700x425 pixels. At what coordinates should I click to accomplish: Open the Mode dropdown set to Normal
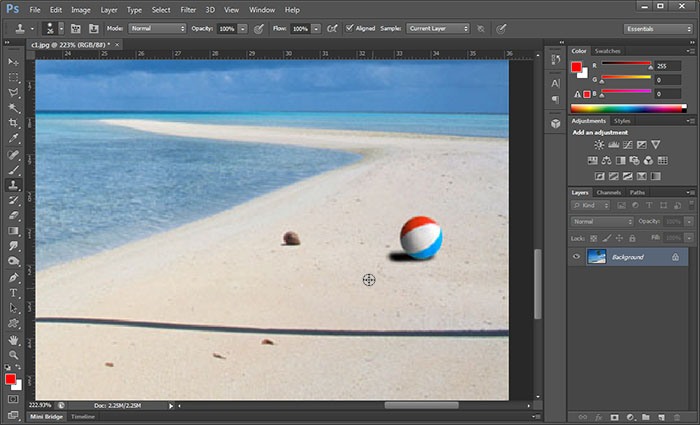click(158, 28)
